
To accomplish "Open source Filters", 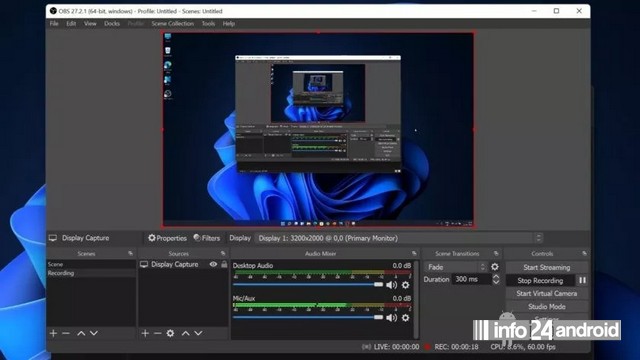I will click(x=207, y=238).
